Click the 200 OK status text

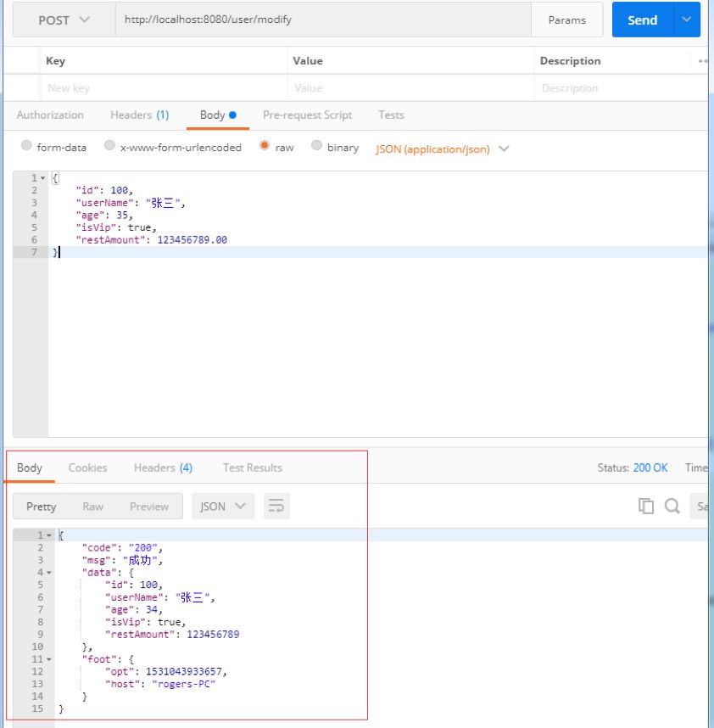(x=650, y=468)
